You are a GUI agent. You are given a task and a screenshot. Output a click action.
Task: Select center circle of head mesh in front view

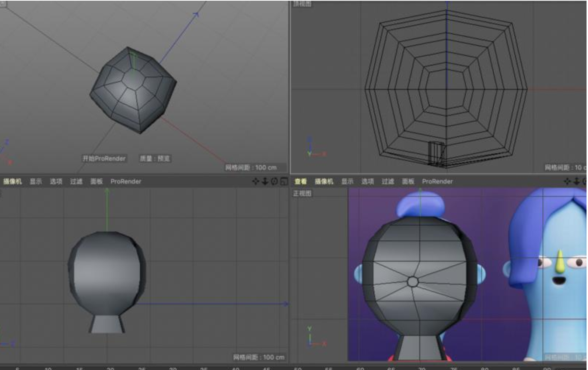click(x=413, y=282)
